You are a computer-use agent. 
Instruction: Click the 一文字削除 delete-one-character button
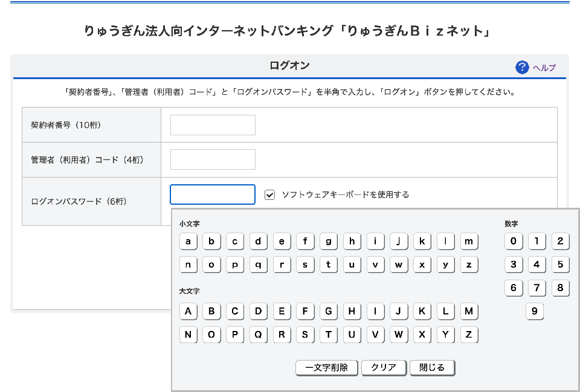click(x=326, y=367)
